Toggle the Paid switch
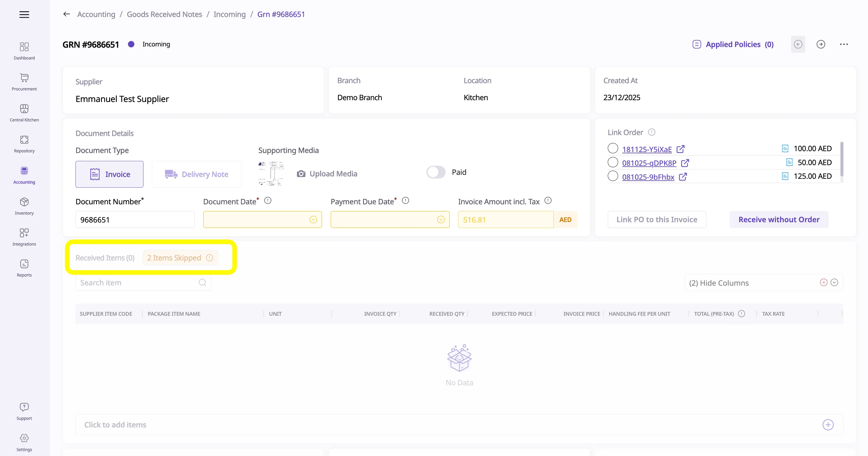The width and height of the screenshot is (868, 456). pos(436,172)
